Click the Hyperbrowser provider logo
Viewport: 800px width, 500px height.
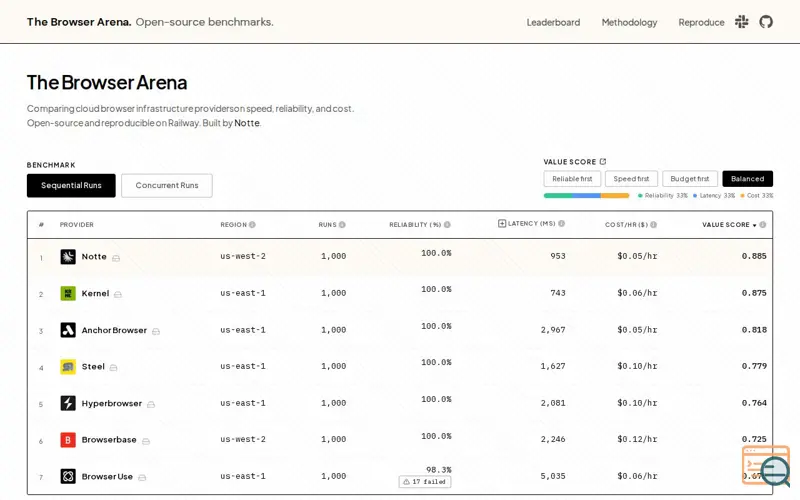[68, 403]
